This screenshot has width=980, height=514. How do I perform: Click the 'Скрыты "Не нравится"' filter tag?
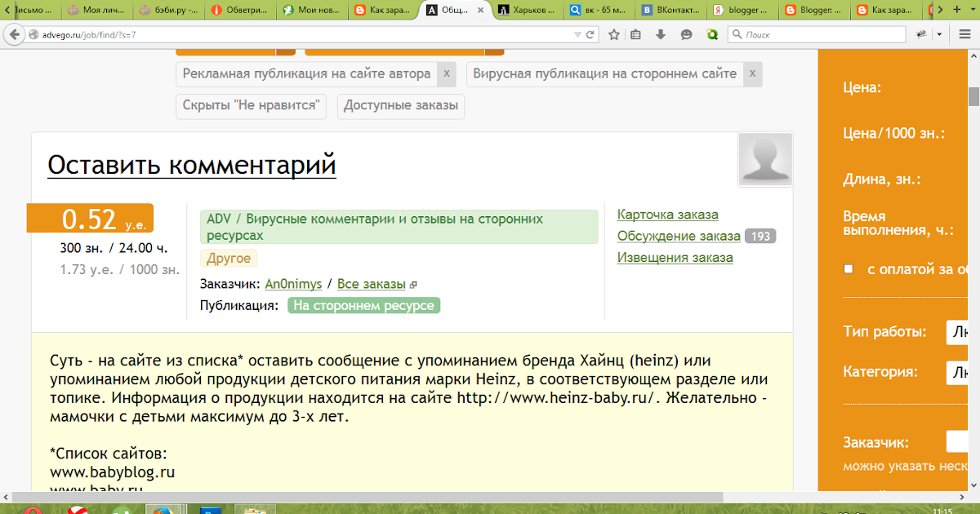coord(252,105)
